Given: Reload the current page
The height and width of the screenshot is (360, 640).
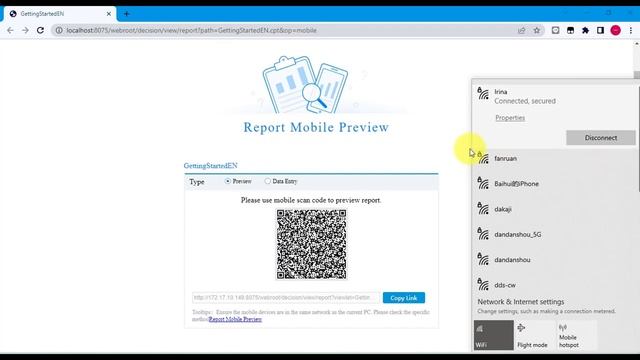Looking at the screenshot, I should [40, 30].
